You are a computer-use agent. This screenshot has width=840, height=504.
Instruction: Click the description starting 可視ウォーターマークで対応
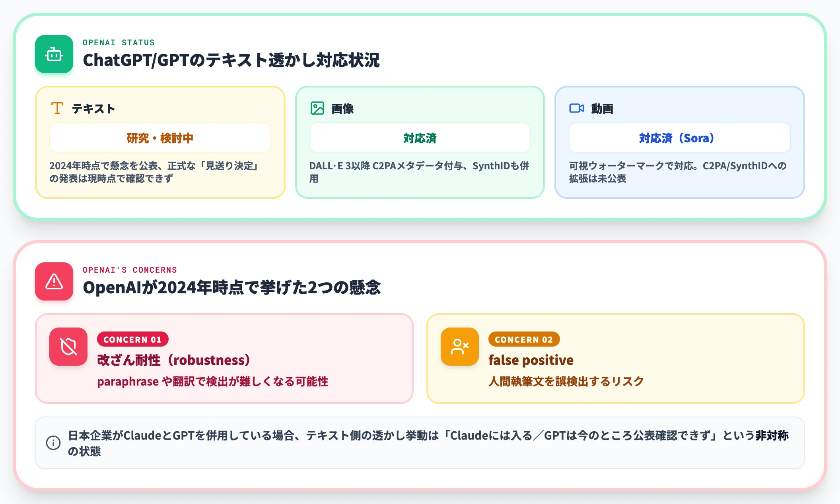click(678, 172)
